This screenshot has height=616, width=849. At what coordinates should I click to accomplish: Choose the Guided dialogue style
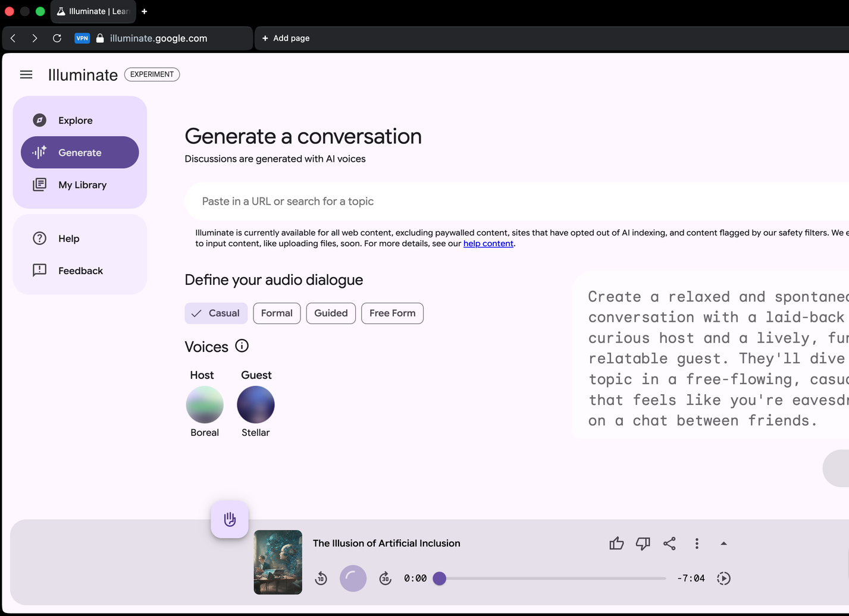pos(331,313)
